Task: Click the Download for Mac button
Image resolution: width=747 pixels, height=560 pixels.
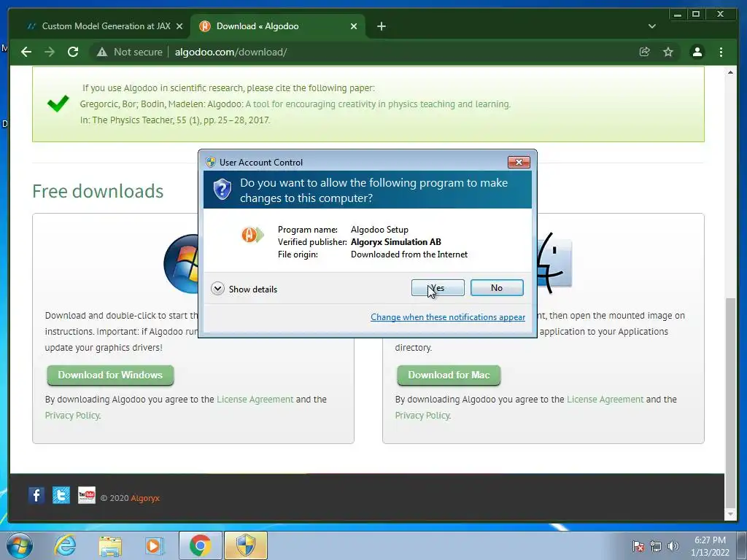Action: tap(449, 376)
